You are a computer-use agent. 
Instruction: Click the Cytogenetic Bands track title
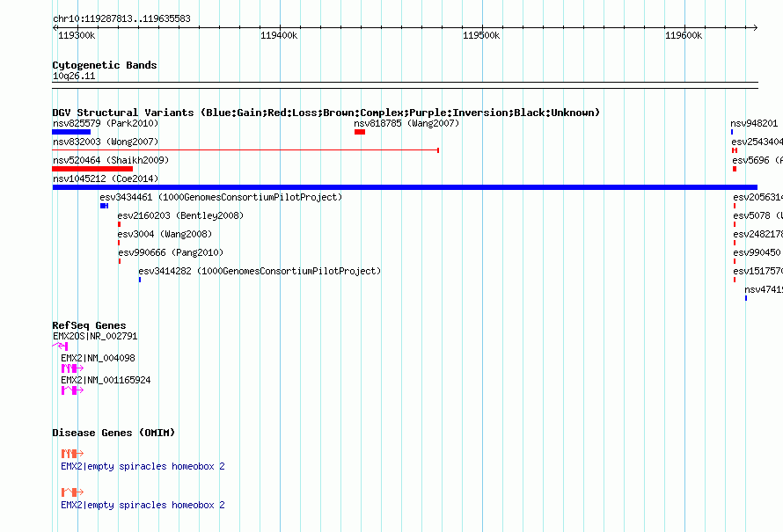coord(105,65)
